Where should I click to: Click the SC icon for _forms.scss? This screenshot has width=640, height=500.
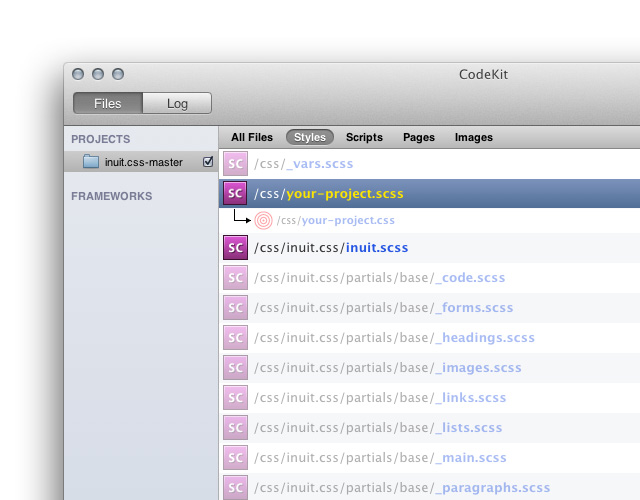tap(235, 307)
